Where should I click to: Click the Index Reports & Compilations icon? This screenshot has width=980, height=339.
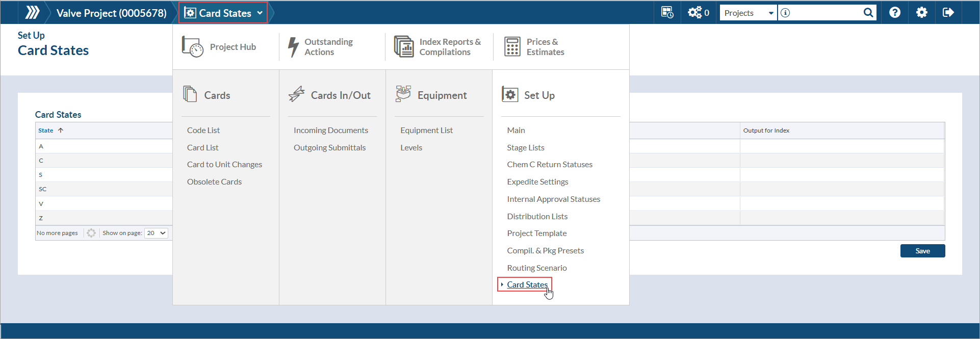(x=404, y=46)
